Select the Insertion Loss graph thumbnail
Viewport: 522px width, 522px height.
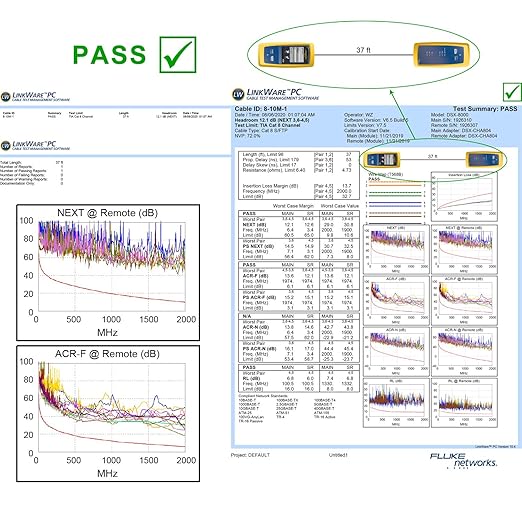464,197
